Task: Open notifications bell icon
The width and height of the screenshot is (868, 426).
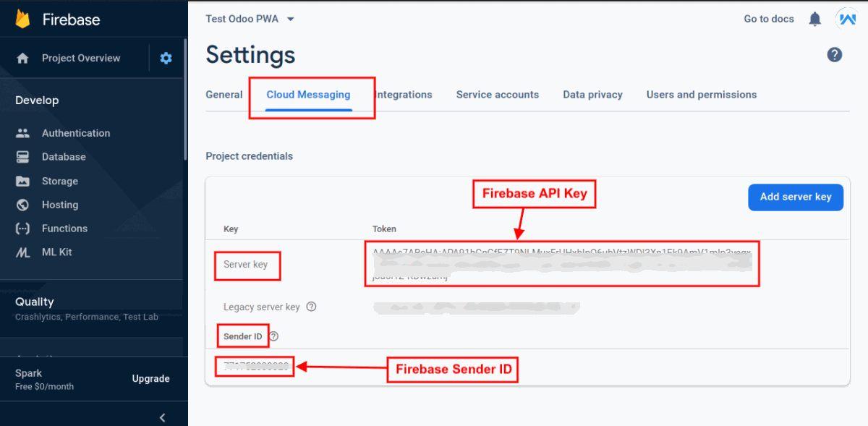Action: point(815,19)
